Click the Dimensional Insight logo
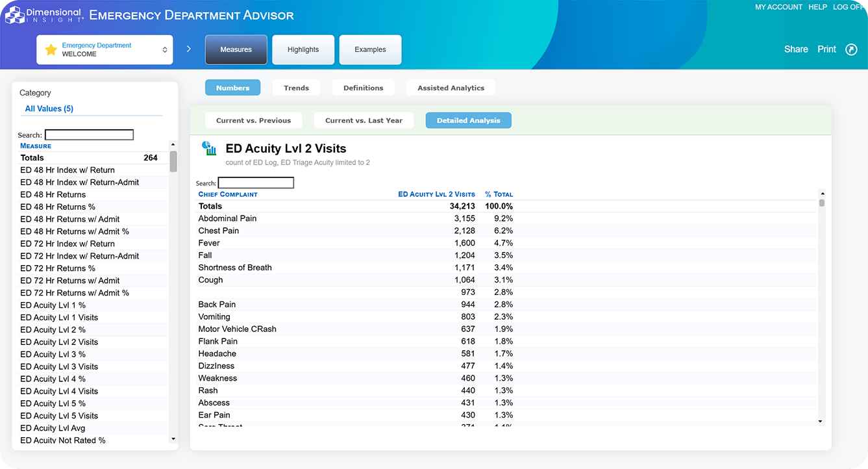 (x=44, y=15)
